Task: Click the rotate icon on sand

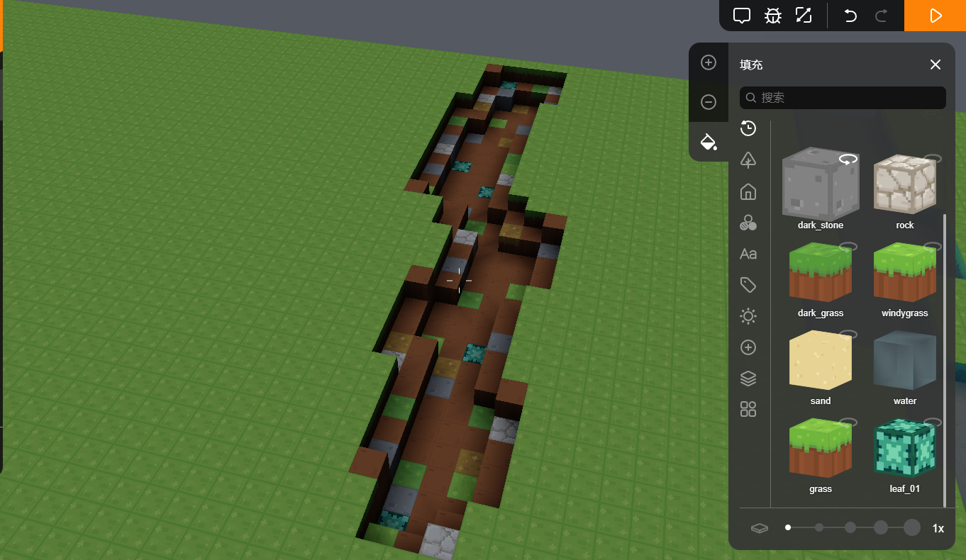Action: click(848, 335)
